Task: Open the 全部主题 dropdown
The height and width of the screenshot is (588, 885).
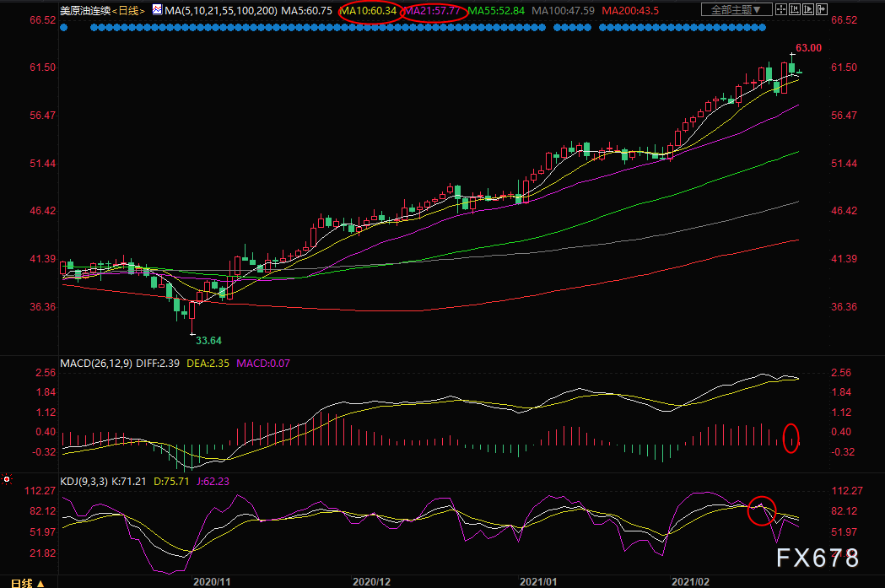Action: click(x=737, y=9)
